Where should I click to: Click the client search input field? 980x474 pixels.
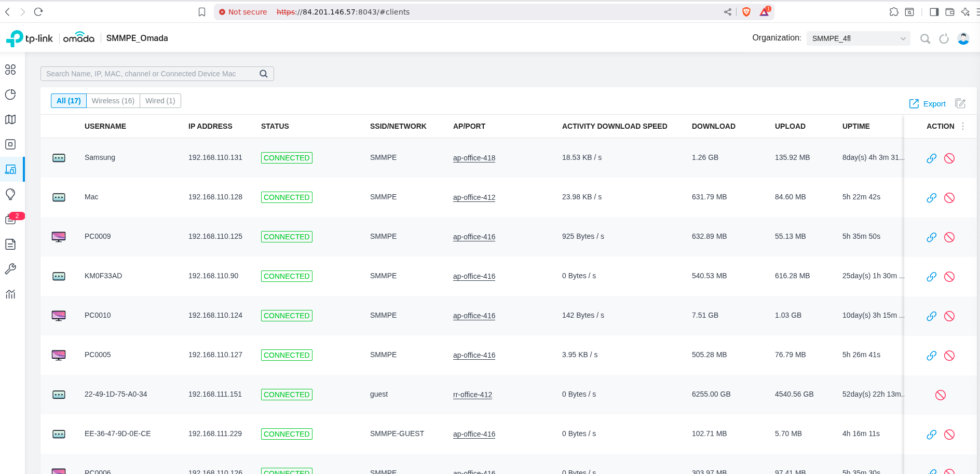pos(151,74)
